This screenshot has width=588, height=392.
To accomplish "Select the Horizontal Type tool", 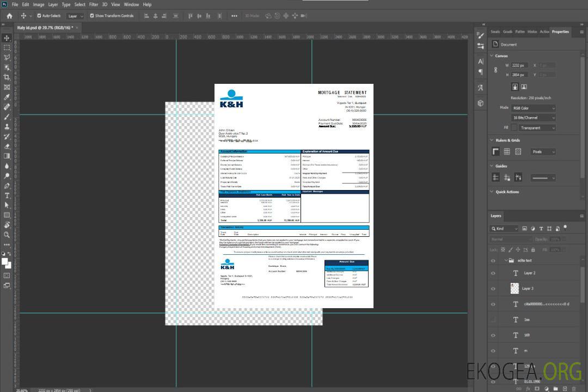I will click(x=7, y=195).
